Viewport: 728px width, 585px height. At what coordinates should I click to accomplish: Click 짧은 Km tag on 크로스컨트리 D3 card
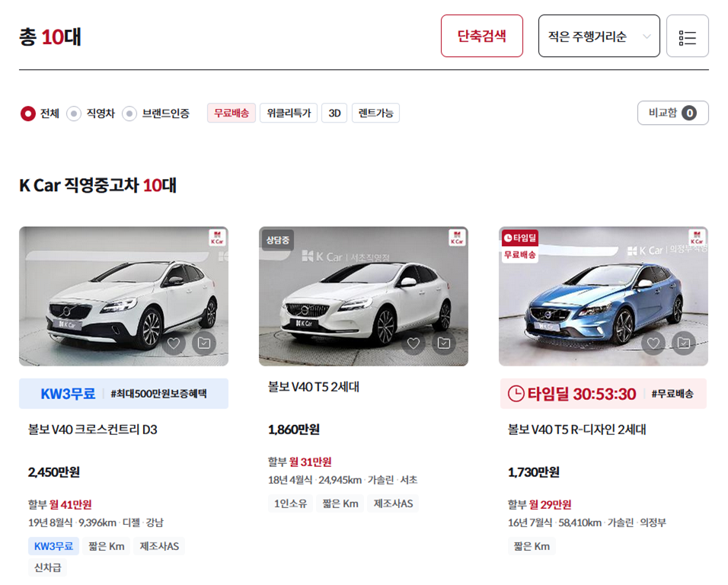(x=107, y=546)
